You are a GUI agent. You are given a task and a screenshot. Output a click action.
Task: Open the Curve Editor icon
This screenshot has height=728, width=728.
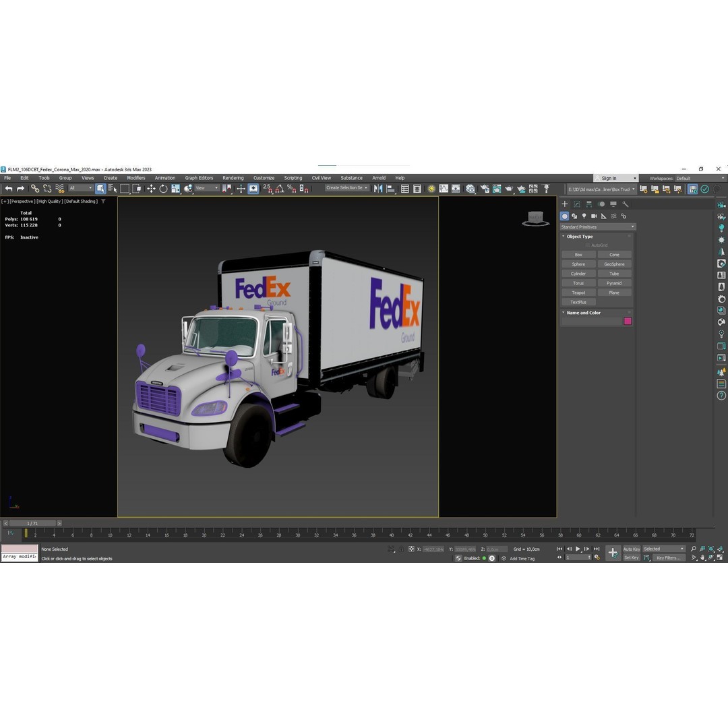click(x=444, y=189)
